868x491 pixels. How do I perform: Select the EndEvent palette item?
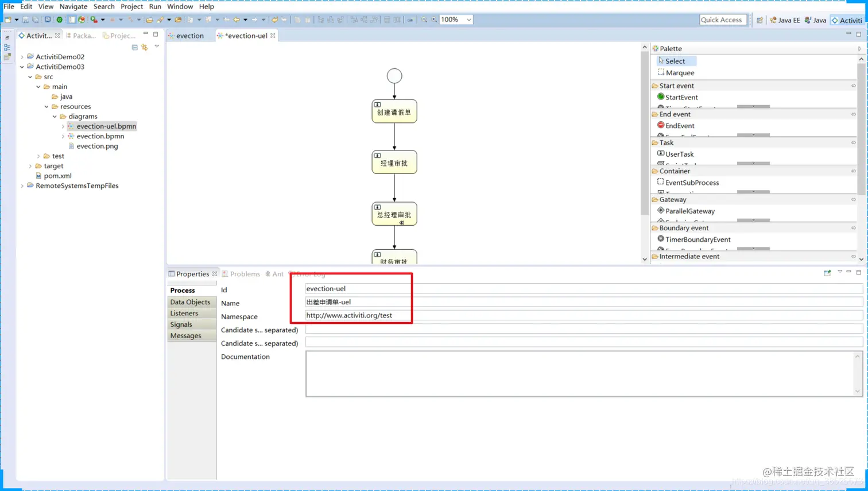pos(676,126)
